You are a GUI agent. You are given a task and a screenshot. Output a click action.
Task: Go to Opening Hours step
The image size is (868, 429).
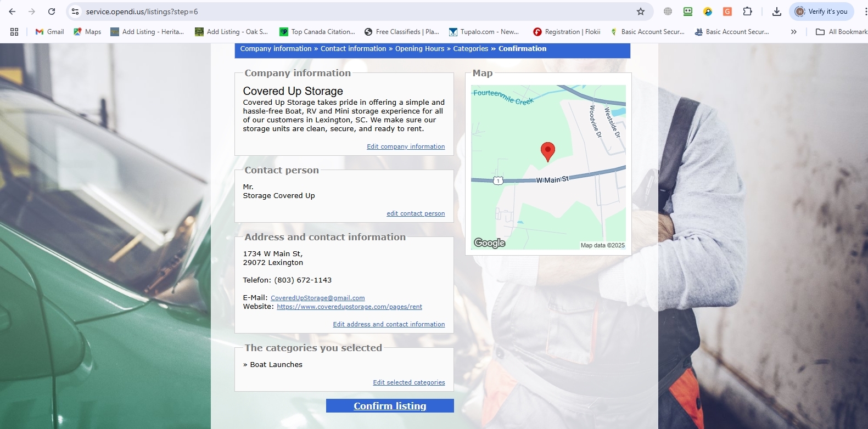coord(419,49)
